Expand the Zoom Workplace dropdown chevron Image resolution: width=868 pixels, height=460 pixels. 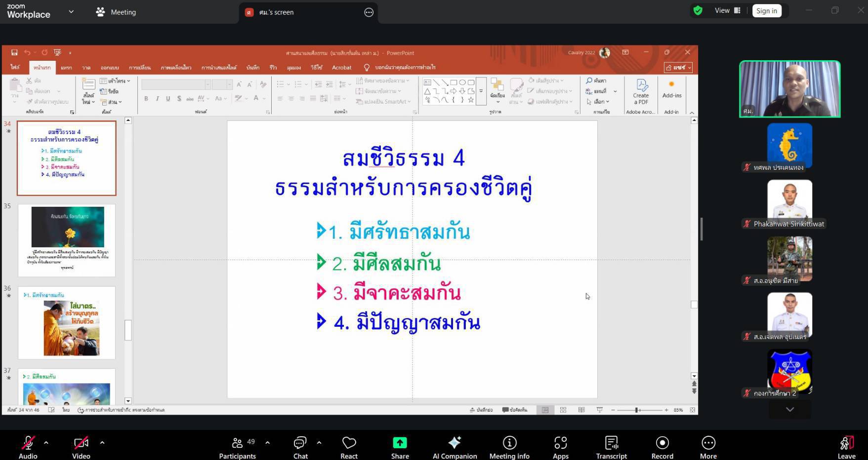point(71,12)
